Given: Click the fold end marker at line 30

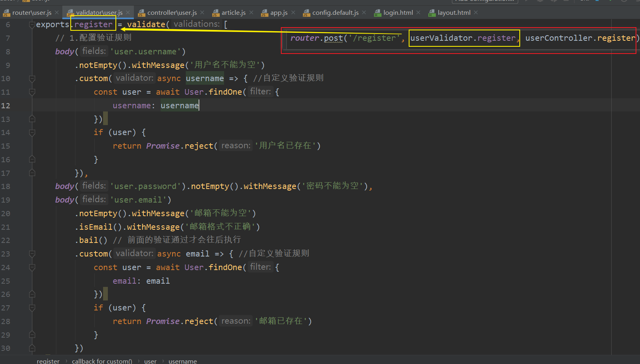Looking at the screenshot, I should pos(32,348).
